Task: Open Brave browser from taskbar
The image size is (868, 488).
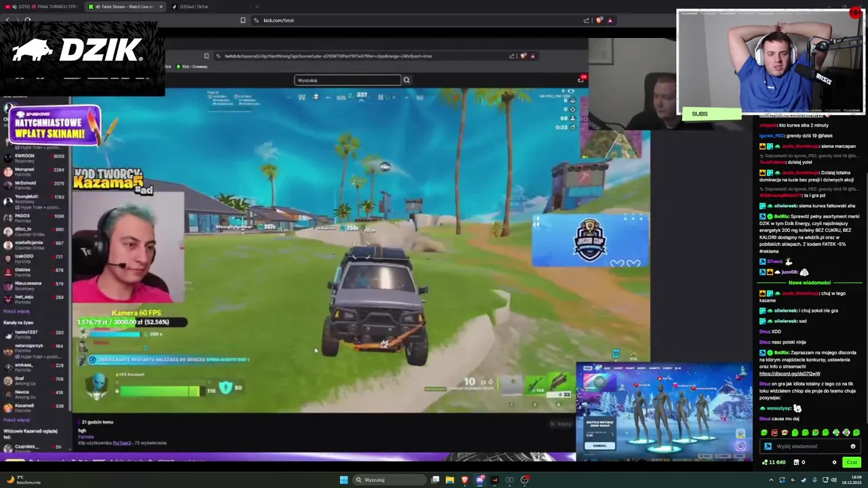Action: click(x=465, y=480)
